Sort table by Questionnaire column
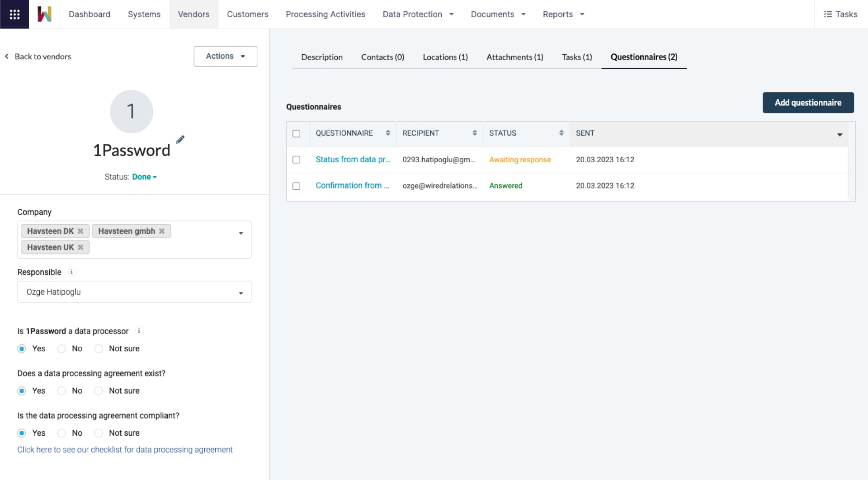 click(387, 133)
